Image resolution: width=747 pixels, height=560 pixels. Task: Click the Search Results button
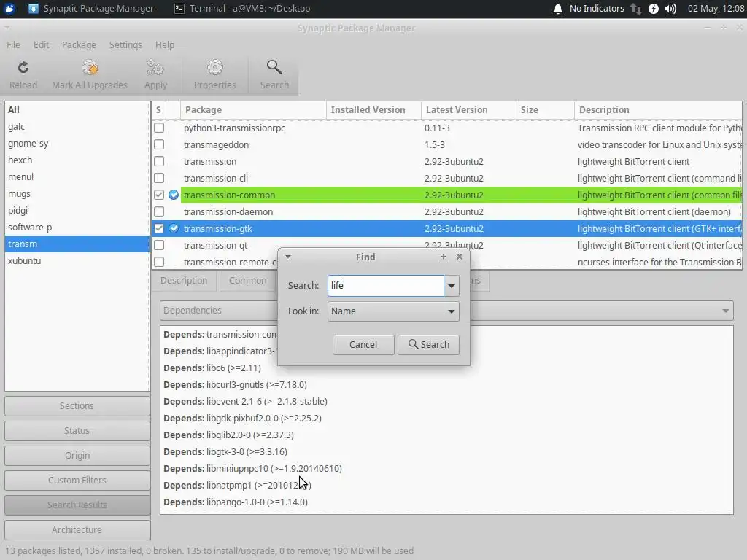pos(77,505)
